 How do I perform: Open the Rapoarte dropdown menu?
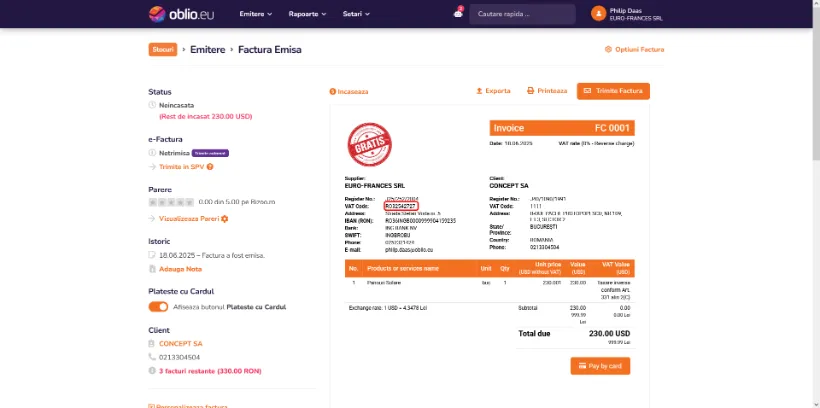tap(307, 14)
